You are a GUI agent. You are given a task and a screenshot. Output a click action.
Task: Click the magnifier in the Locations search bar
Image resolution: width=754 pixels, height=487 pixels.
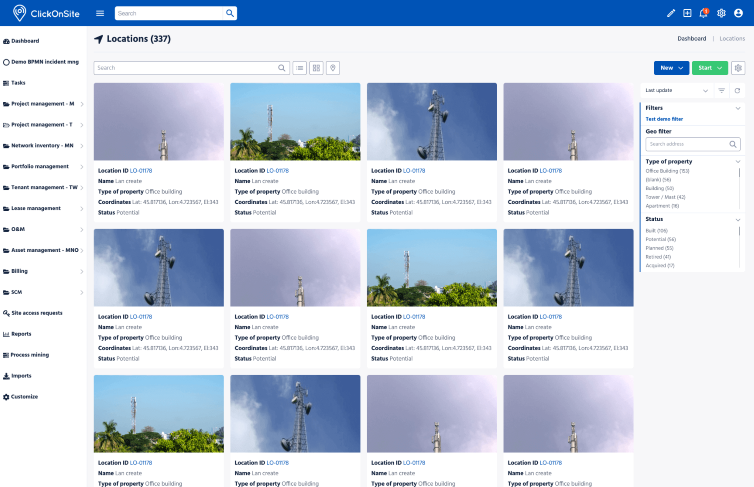click(282, 68)
